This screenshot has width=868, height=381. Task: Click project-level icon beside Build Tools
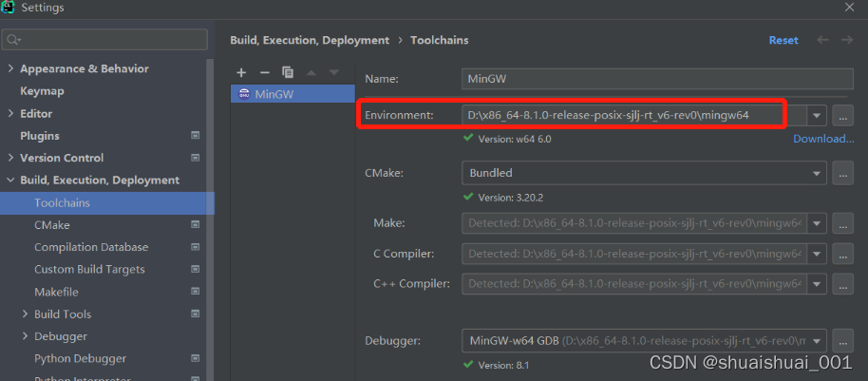pyautogui.click(x=195, y=314)
